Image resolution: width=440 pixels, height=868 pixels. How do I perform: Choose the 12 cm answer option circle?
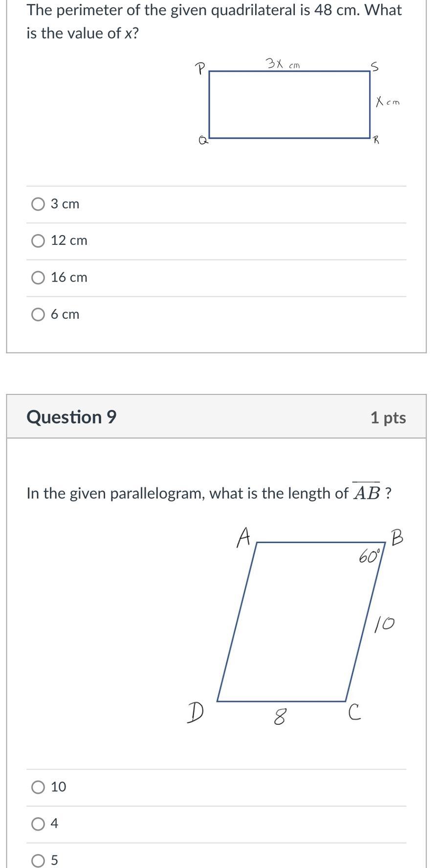38,240
